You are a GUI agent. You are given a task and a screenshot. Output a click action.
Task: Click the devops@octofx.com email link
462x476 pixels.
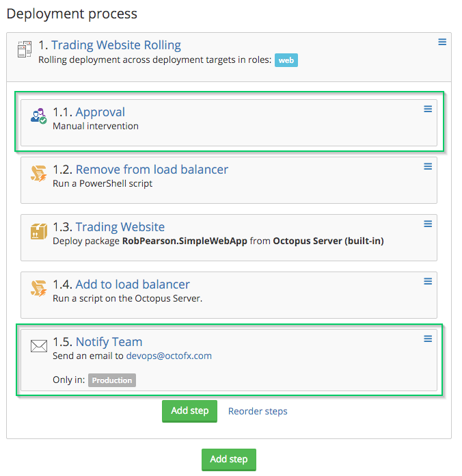169,356
